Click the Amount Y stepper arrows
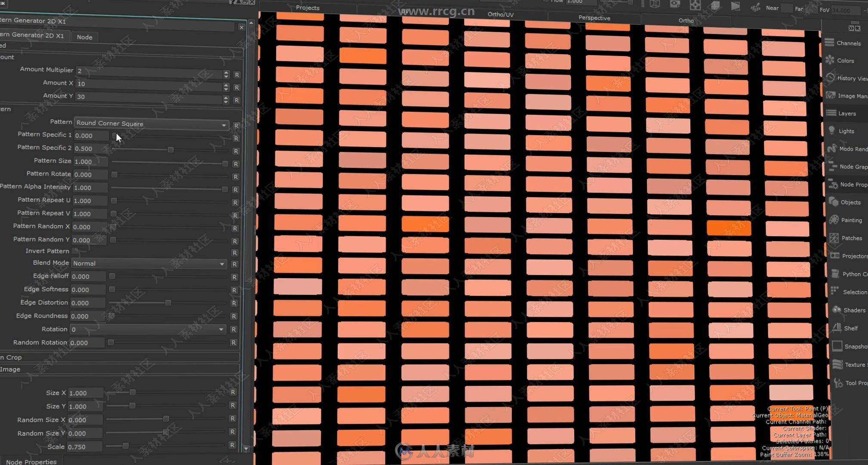 coord(226,100)
